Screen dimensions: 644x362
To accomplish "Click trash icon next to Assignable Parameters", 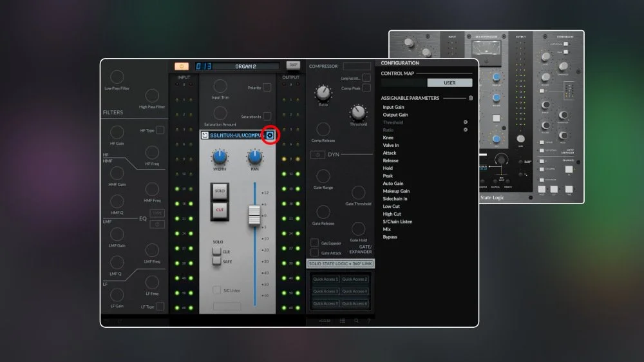I will 471,98.
